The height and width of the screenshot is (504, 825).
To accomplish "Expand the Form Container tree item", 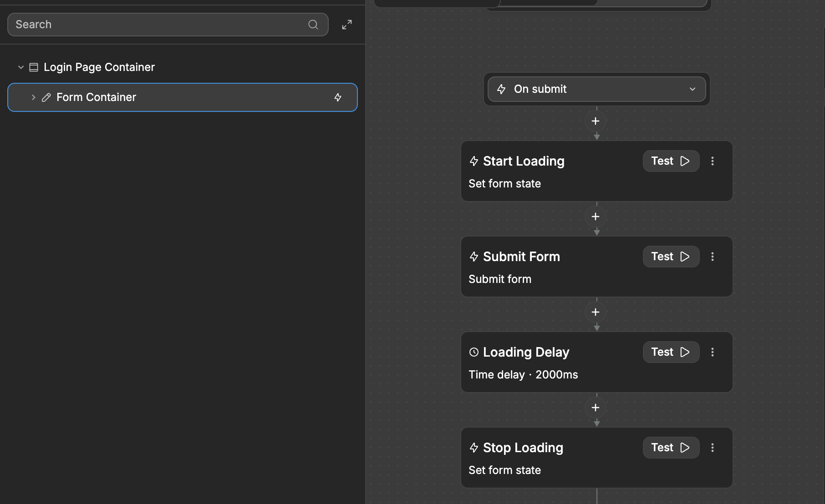I will point(33,97).
